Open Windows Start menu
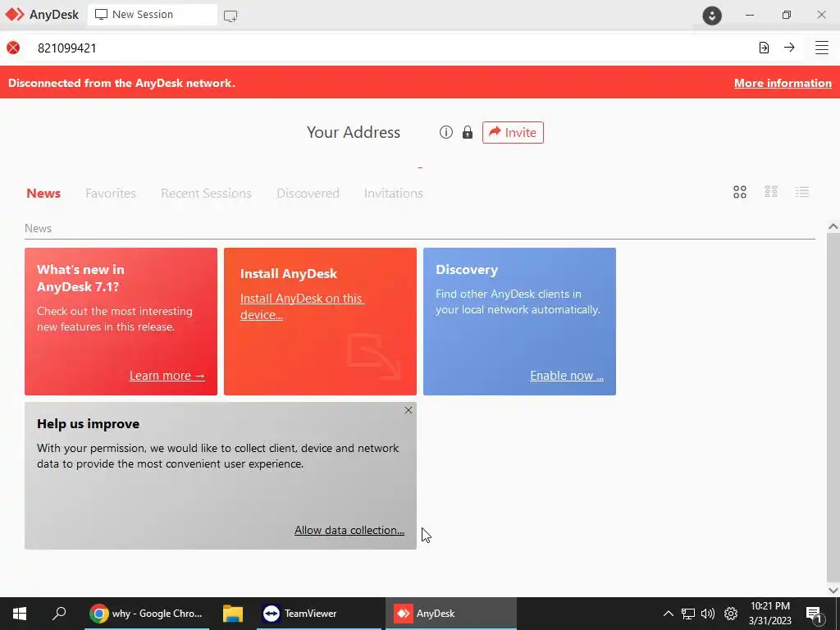Screen dimensions: 840x630 tap(20, 614)
